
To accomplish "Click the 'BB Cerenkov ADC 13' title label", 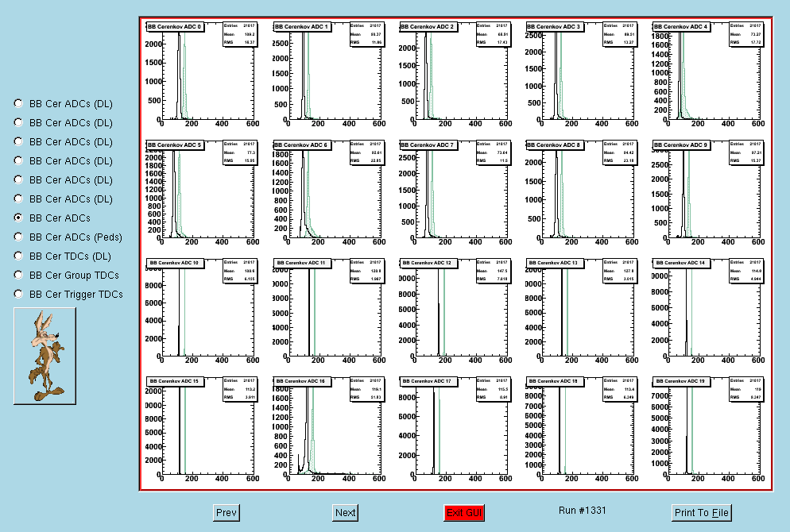I will (555, 264).
